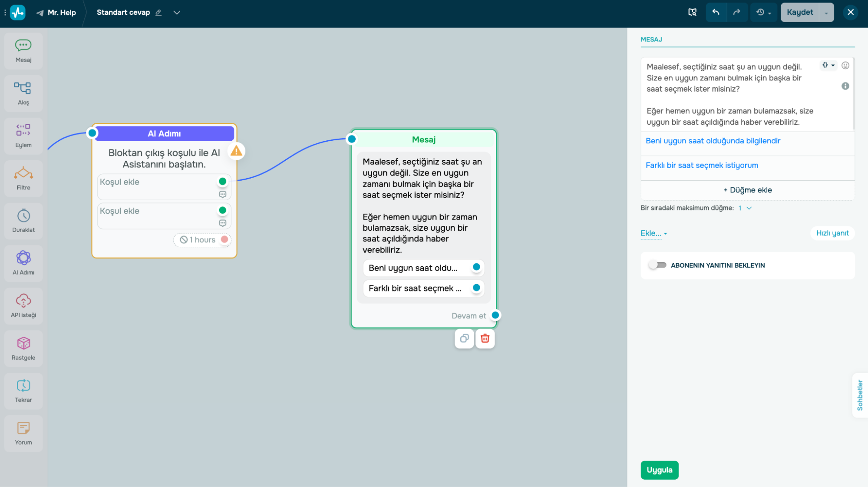
Task: Click the Uygula button
Action: coord(659,470)
